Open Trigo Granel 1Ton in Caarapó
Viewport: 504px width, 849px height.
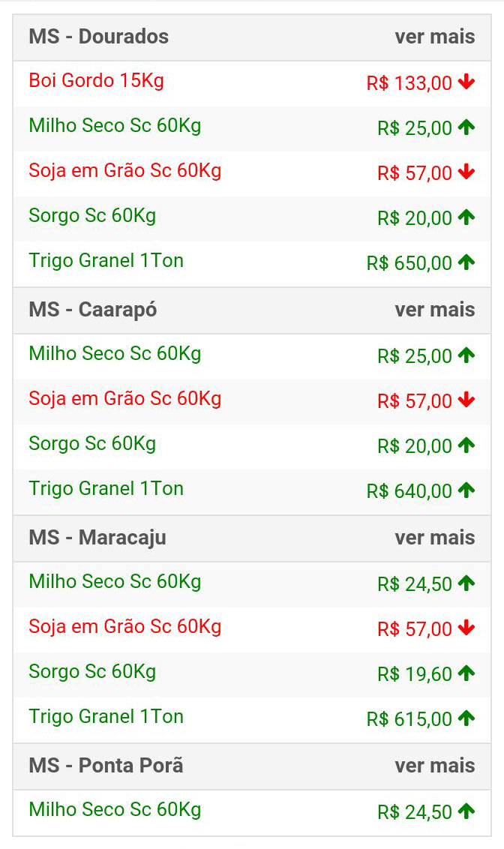(x=106, y=488)
